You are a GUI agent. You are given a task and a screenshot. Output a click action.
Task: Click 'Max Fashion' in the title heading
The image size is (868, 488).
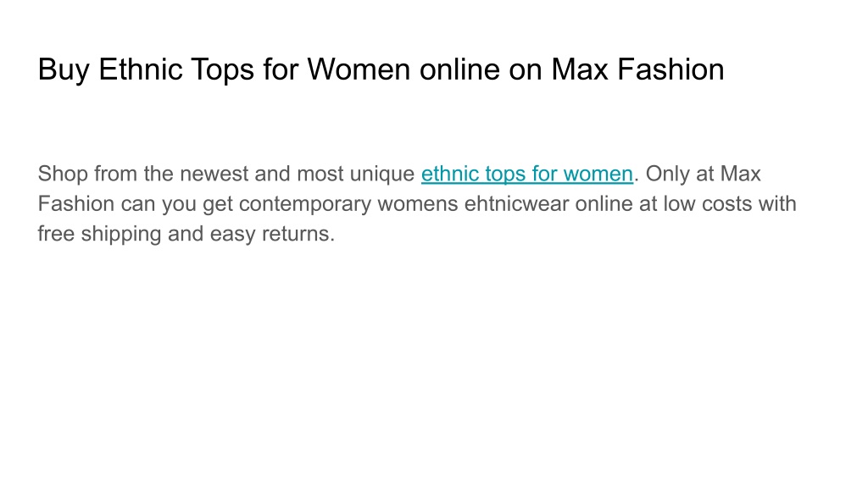pyautogui.click(x=637, y=69)
